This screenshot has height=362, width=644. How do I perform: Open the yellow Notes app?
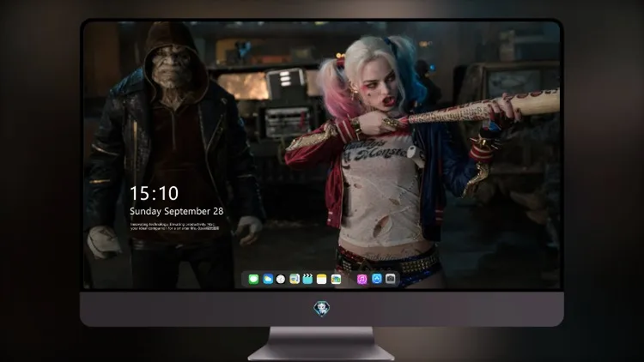[x=322, y=280]
